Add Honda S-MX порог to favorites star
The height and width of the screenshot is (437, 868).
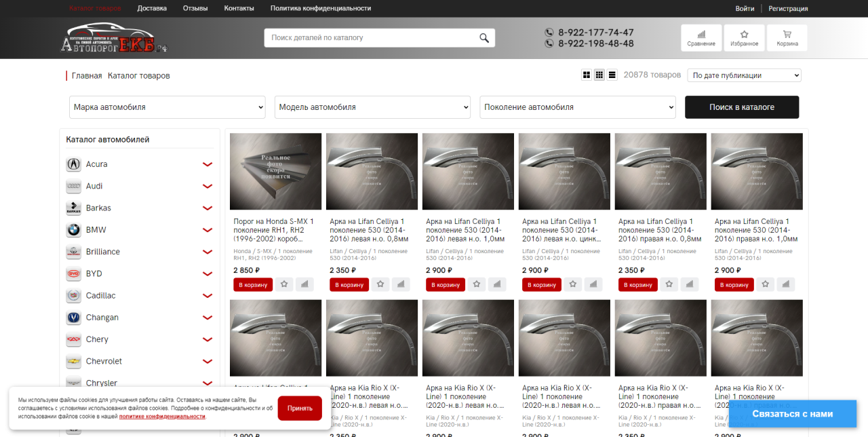click(284, 284)
